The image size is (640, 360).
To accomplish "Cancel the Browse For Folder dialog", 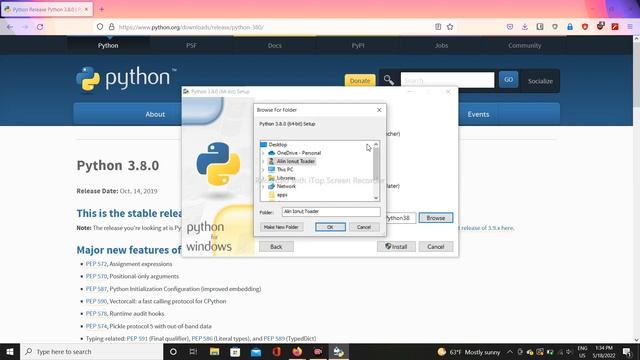I will pyautogui.click(x=364, y=227).
